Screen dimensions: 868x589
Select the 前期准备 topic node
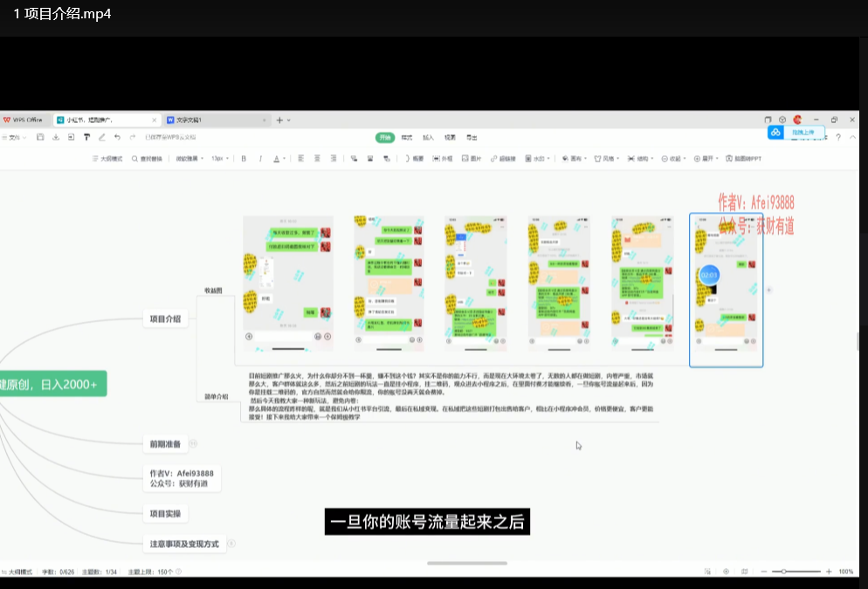[165, 443]
